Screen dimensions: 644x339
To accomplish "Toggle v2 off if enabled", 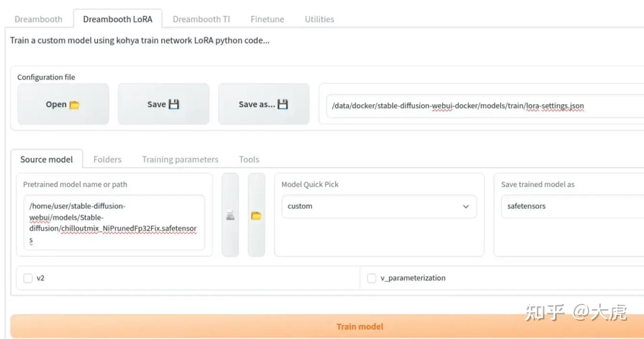I will click(x=27, y=278).
